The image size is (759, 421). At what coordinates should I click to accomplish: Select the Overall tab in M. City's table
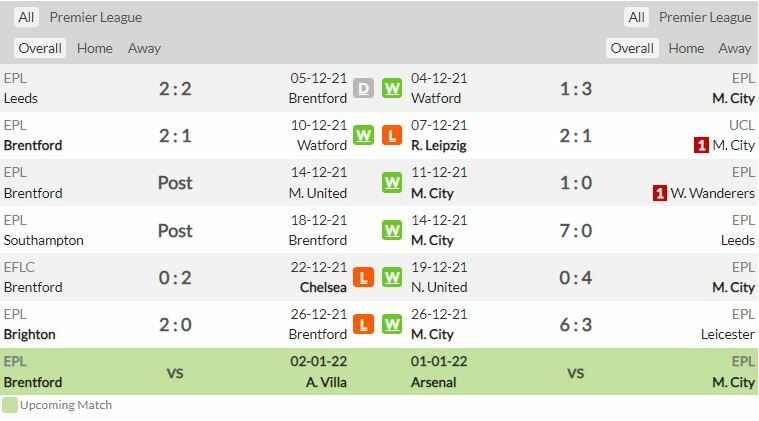coord(632,48)
